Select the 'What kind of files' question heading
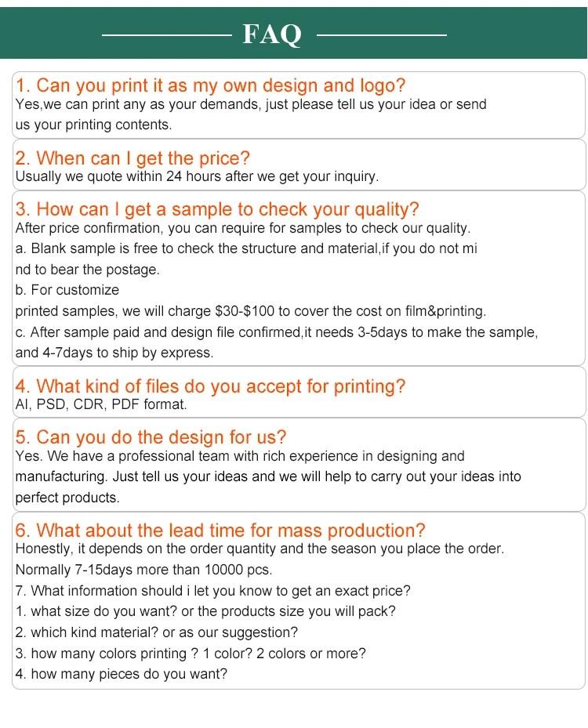The width and height of the screenshot is (588, 728). point(210,386)
